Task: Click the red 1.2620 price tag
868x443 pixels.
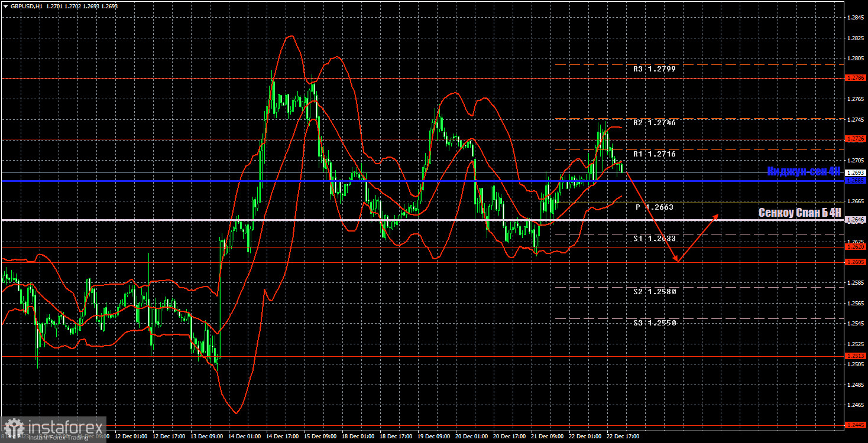Action: point(856,247)
